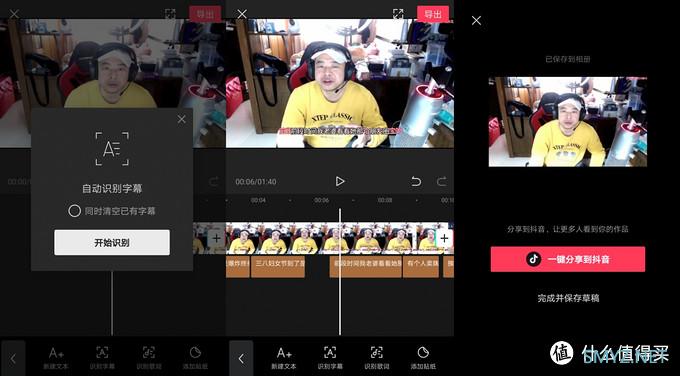Tap the dimmed 添加贴纸 behind the dialog
This screenshot has height=376, width=680.
pyautogui.click(x=195, y=358)
